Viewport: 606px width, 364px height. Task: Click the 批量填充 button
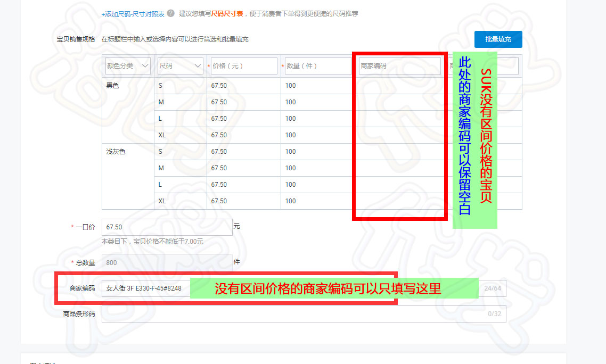498,39
